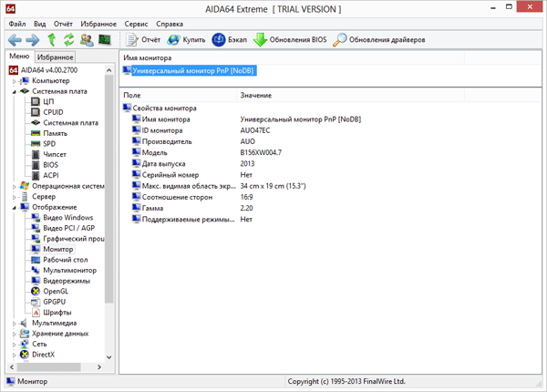Select the highlighted Универсальный монитор PnP entry
547x392 pixels.
(193, 71)
